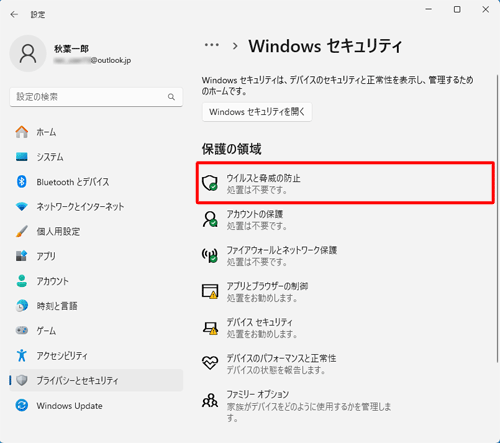Image resolution: width=500 pixels, height=443 pixels.
Task: Open Windows Update in the sidebar
Action: (96, 405)
